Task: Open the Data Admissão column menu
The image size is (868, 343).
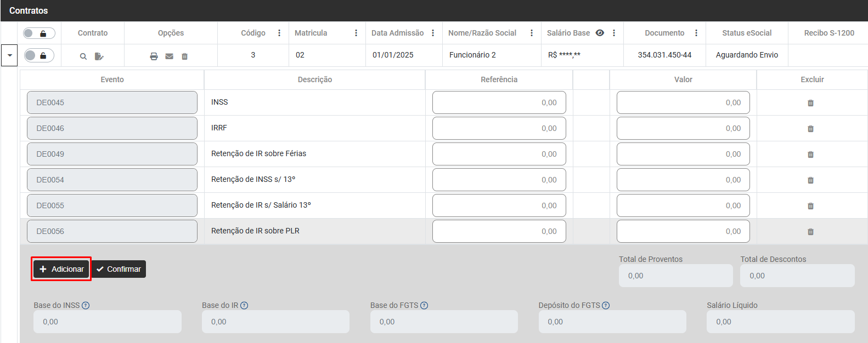Action: 433,33
